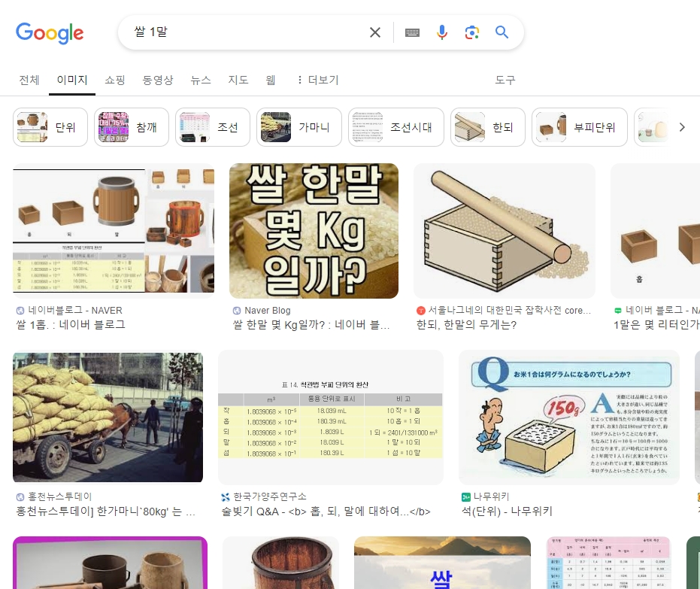
Task: Click 석(단위) - 나무위키 link
Action: tap(507, 512)
